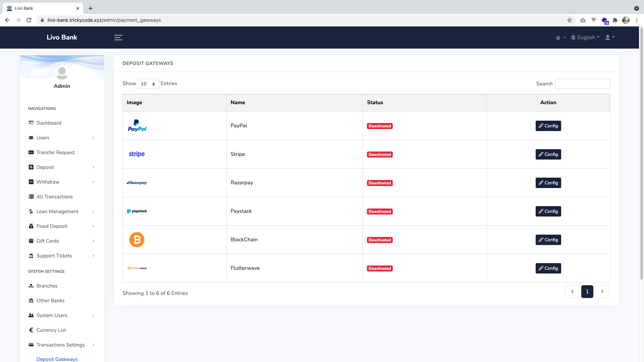Expand the Gift Cards submenu chevron
644x362 pixels.
(x=94, y=241)
